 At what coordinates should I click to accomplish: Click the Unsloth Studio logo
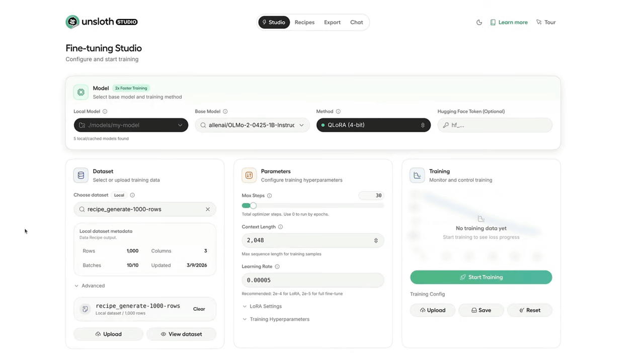[101, 22]
